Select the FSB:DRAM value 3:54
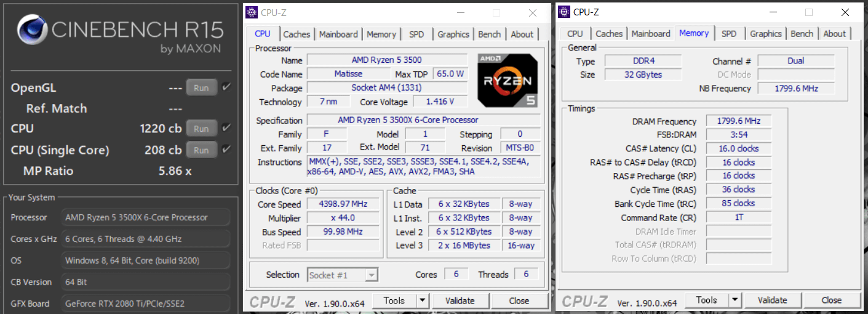 [738, 135]
